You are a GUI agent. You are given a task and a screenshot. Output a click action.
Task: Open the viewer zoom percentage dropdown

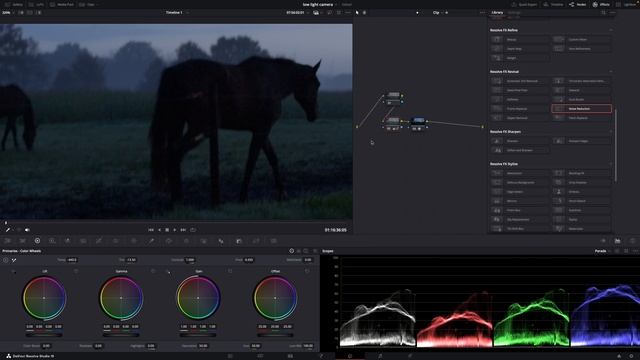(x=8, y=13)
